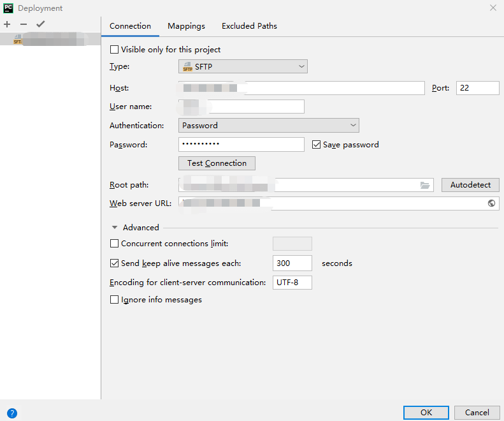Switch to the Connection tab
Image resolution: width=504 pixels, height=421 pixels.
[x=130, y=26]
